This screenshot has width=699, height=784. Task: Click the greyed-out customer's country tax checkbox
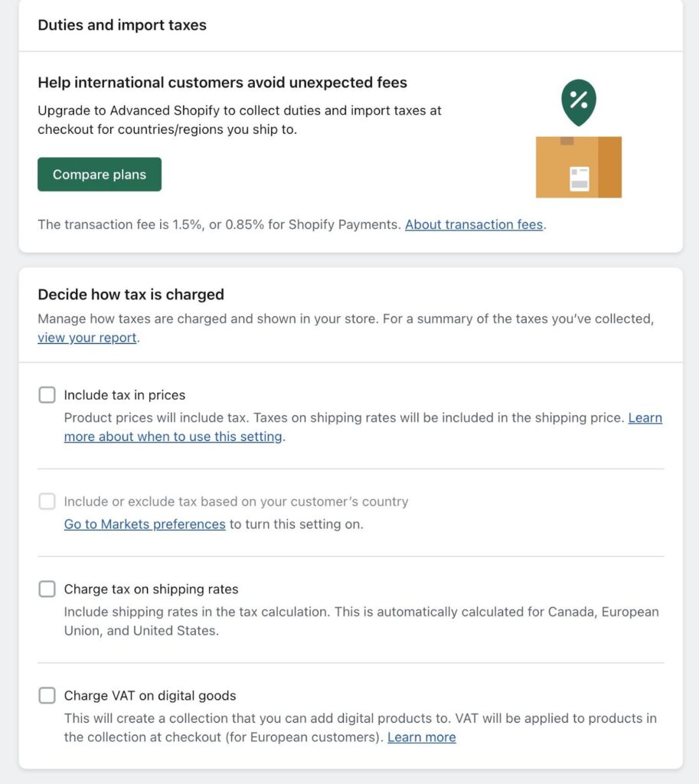[47, 501]
